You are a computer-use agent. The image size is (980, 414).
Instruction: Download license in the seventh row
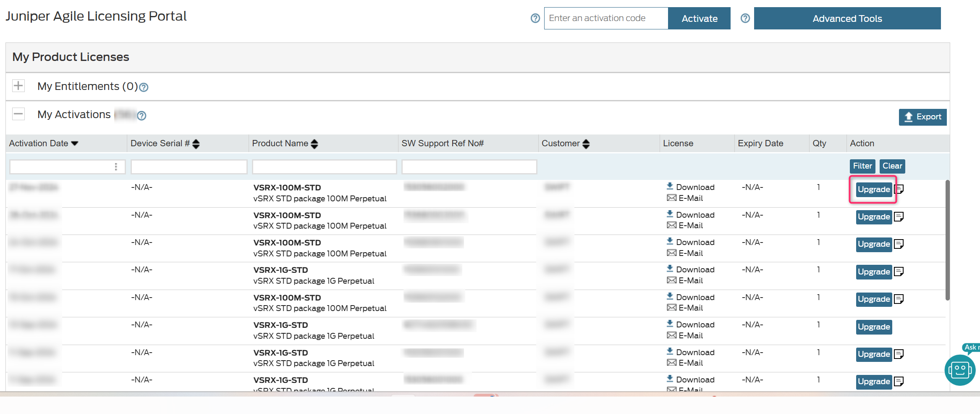pyautogui.click(x=691, y=352)
